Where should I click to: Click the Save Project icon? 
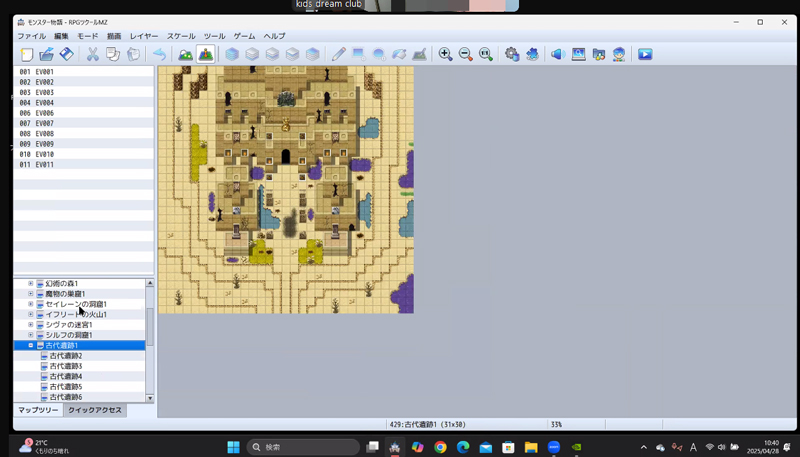coord(66,54)
